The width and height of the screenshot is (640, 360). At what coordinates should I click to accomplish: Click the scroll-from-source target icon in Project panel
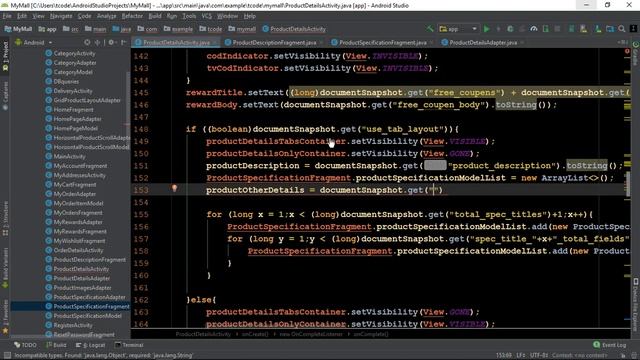(x=87, y=42)
